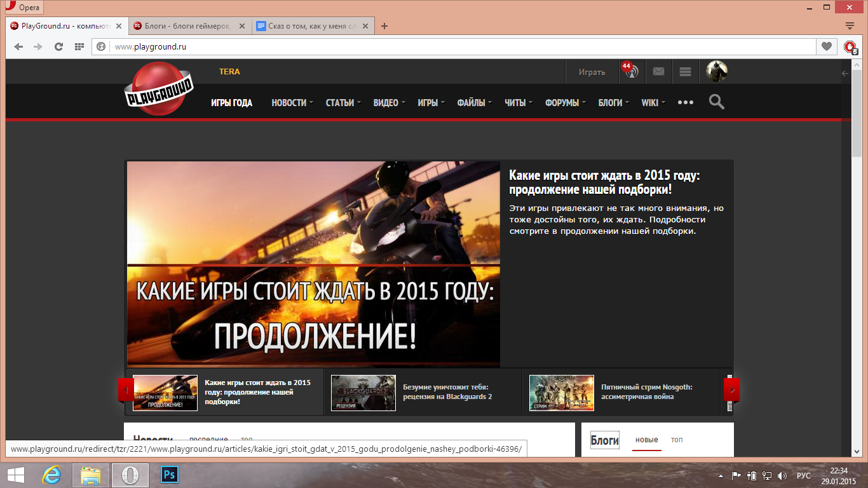The width and height of the screenshot is (868, 488).
Task: Switch to the PlayGround.ru browser tab
Action: (x=66, y=26)
